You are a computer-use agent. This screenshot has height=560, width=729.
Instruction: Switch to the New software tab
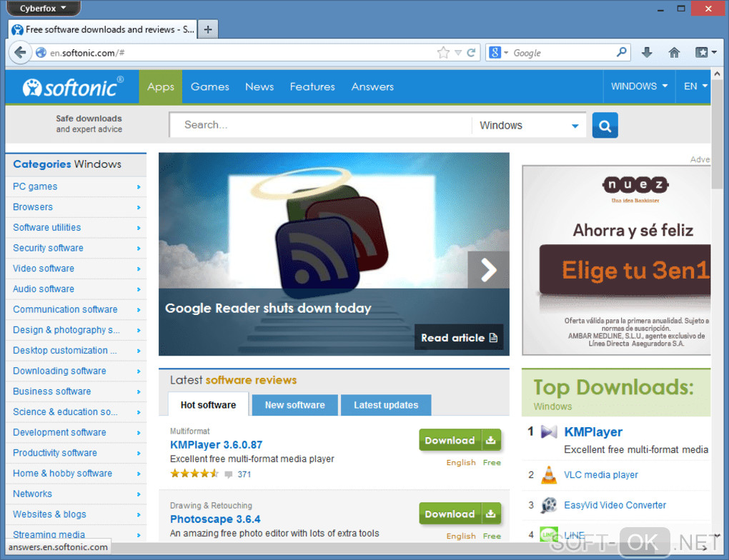pyautogui.click(x=294, y=405)
